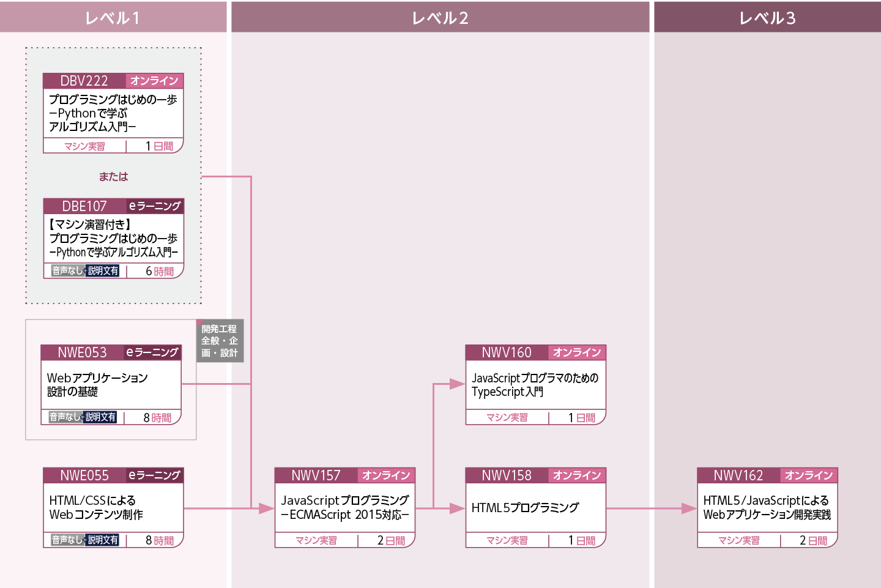Click the eラーニング badge on DBE107
881x588 pixels.
click(155, 206)
